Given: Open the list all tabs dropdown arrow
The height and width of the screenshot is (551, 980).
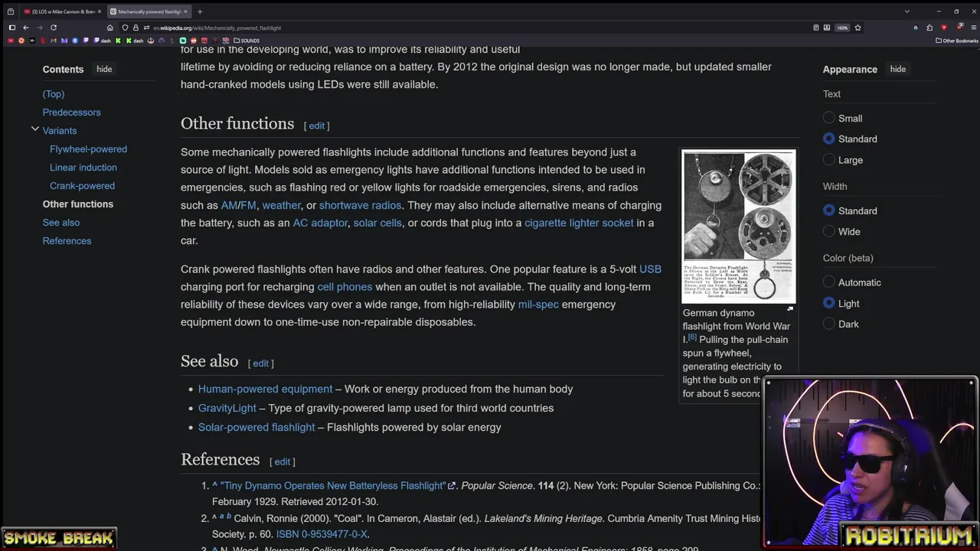Looking at the screenshot, I should pyautogui.click(x=907, y=11).
